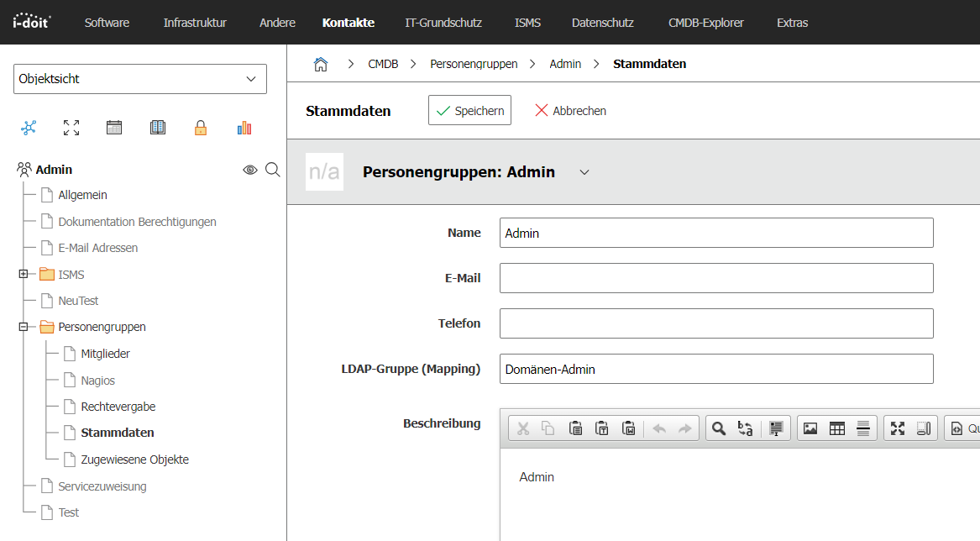
Task: Open the Extras menu
Action: pos(792,23)
